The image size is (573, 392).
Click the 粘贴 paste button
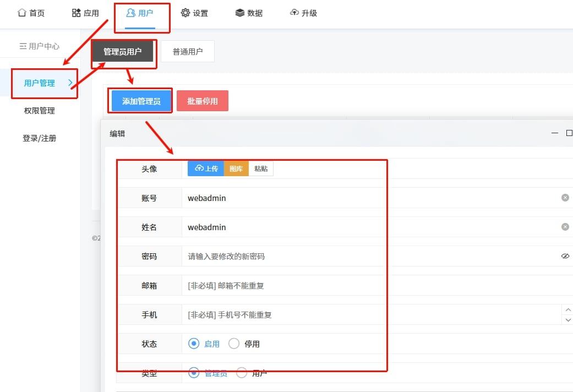tap(261, 168)
